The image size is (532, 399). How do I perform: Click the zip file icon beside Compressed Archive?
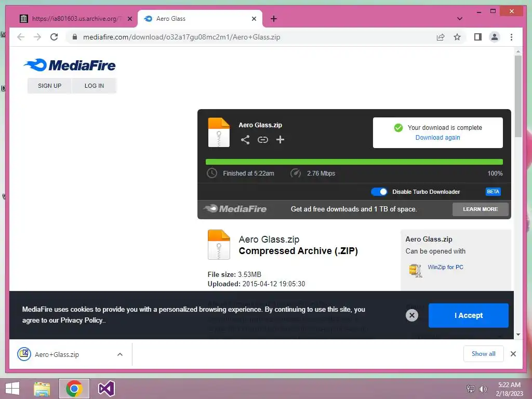219,245
